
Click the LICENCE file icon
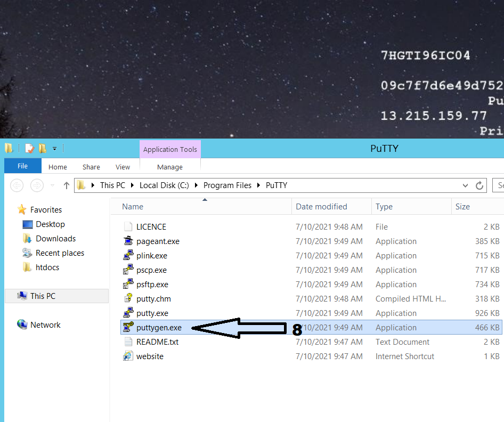(128, 226)
